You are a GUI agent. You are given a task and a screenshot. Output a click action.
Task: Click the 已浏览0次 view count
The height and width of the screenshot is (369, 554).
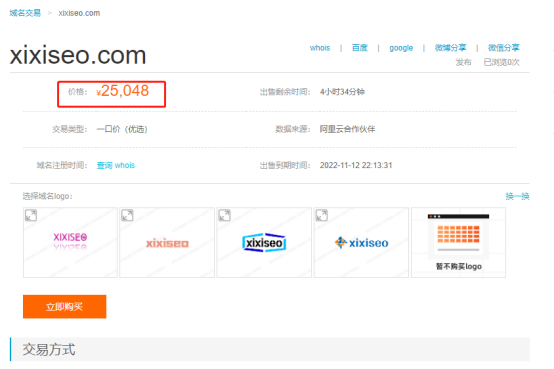(x=501, y=62)
